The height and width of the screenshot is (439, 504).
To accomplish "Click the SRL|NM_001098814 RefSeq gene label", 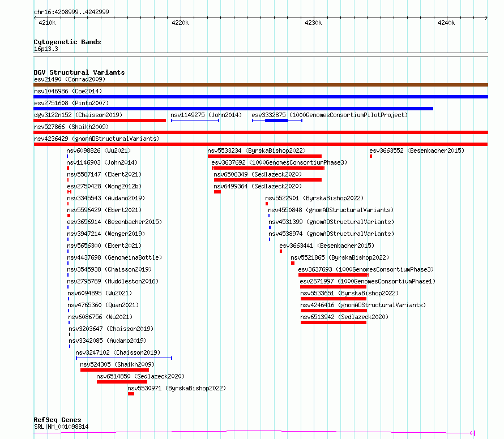I will click(61, 427).
